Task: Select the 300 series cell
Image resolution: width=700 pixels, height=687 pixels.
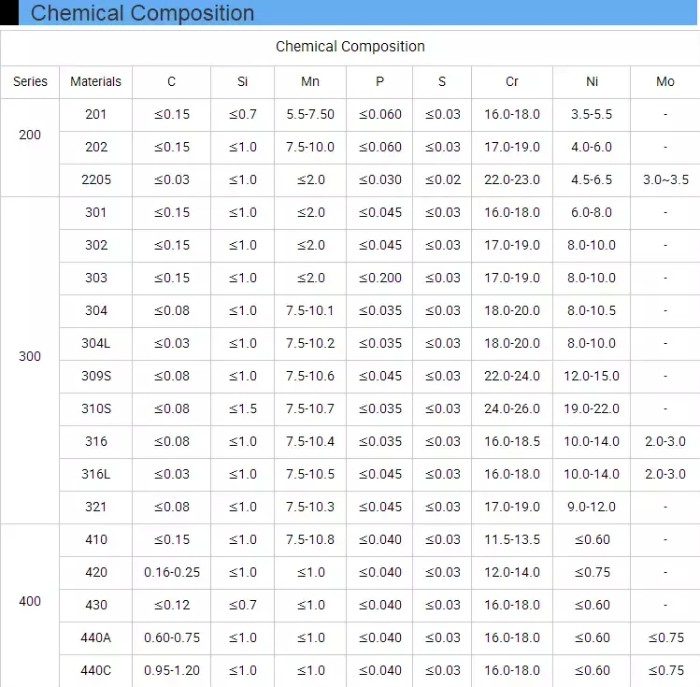Action: point(30,357)
